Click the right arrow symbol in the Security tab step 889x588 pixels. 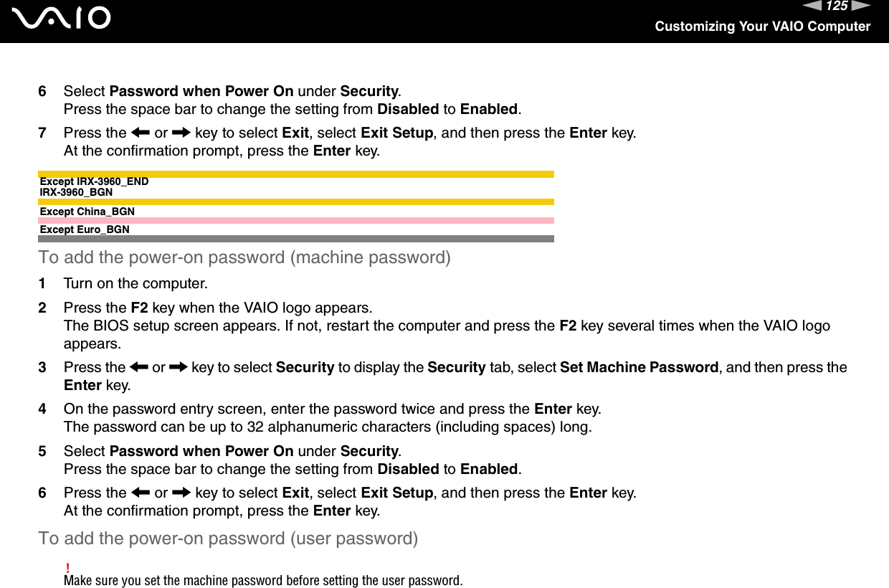[x=180, y=367]
